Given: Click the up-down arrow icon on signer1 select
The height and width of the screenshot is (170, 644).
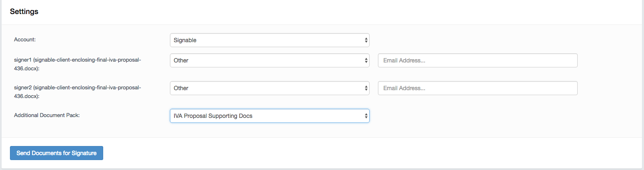Looking at the screenshot, I should 366,60.
